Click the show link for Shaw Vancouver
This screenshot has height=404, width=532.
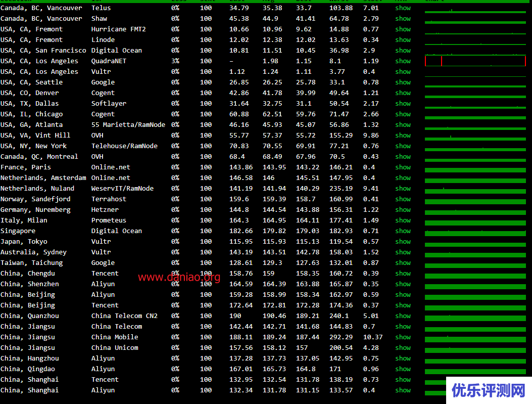pyautogui.click(x=403, y=19)
